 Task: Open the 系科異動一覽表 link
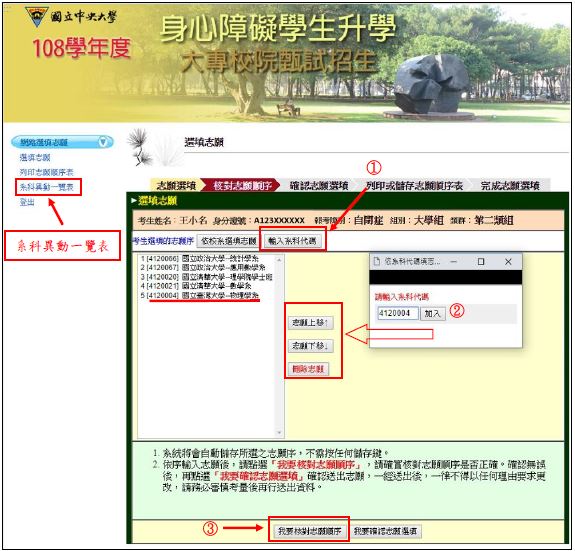47,187
